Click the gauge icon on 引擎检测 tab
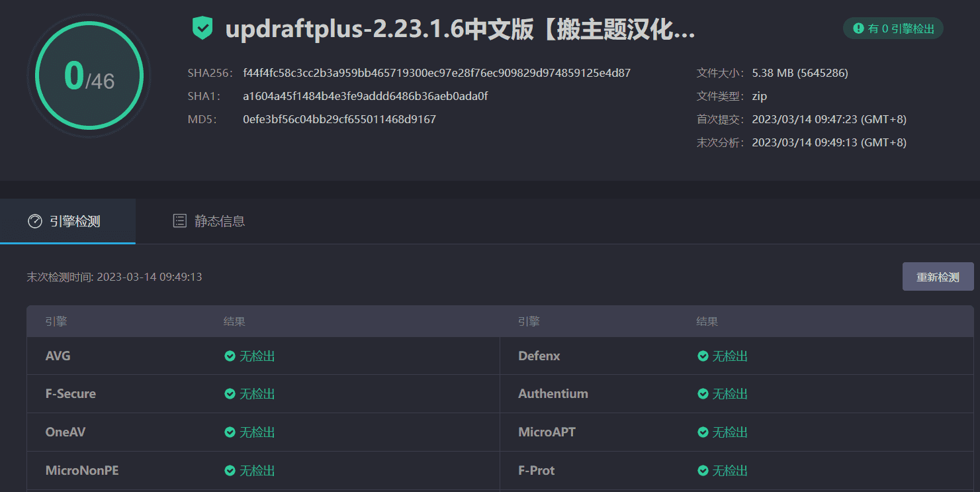980x492 pixels. pos(34,221)
